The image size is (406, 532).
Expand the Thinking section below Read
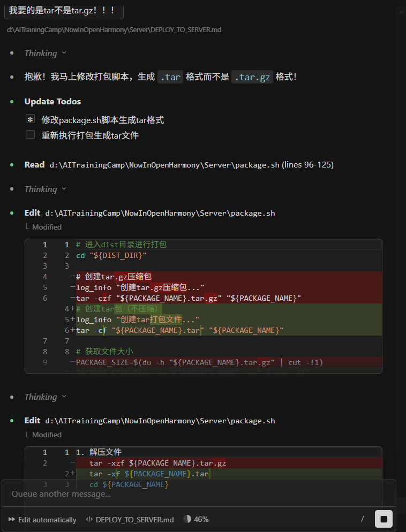(x=45, y=189)
